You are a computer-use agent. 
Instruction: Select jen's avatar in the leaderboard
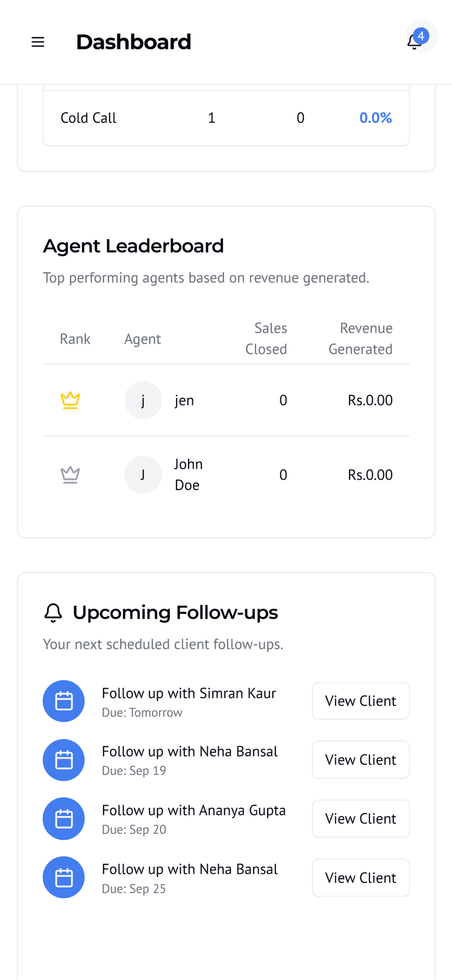click(x=143, y=400)
